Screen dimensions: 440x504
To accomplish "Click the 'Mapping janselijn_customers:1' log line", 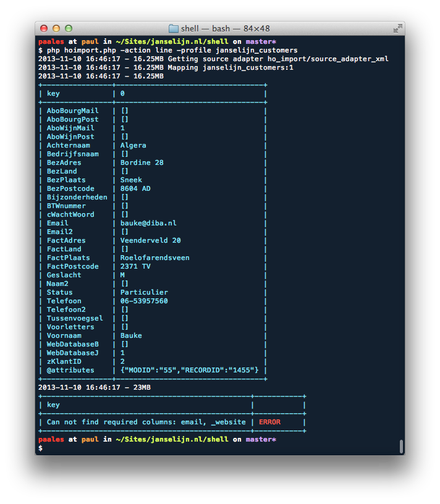I will pyautogui.click(x=166, y=68).
